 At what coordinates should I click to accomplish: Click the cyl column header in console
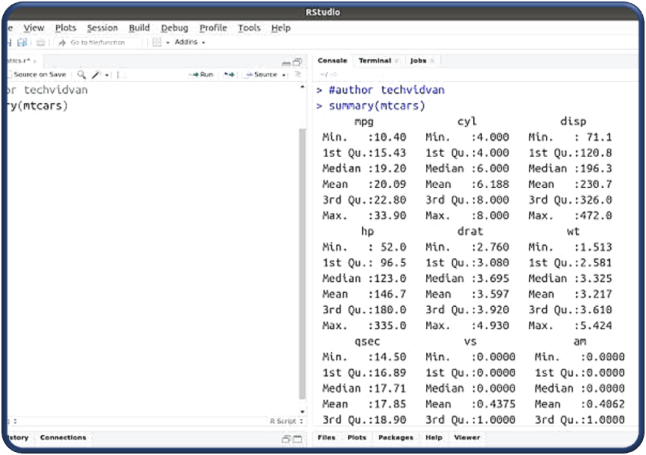[467, 121]
